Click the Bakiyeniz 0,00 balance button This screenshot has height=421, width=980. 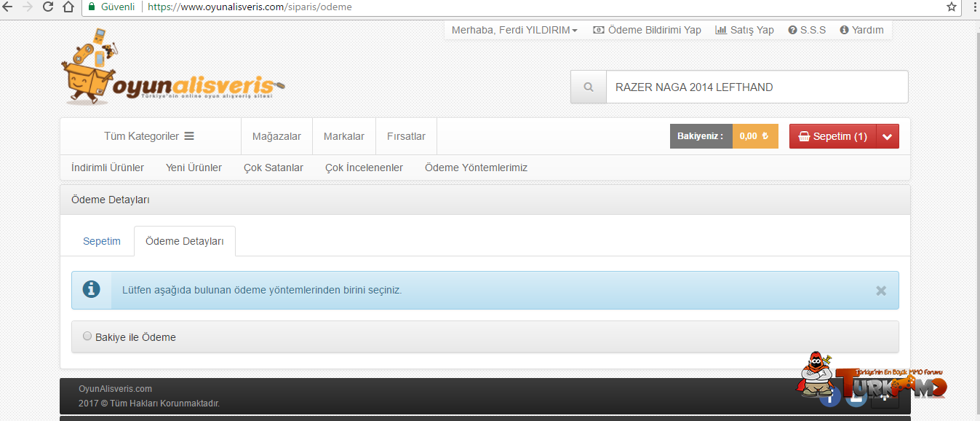pos(724,136)
